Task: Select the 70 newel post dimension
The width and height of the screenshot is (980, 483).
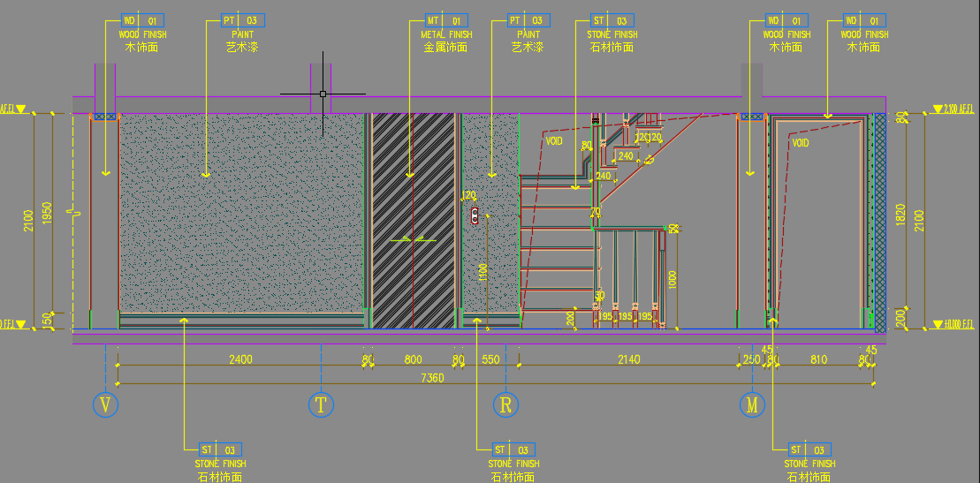Action: coord(596,211)
